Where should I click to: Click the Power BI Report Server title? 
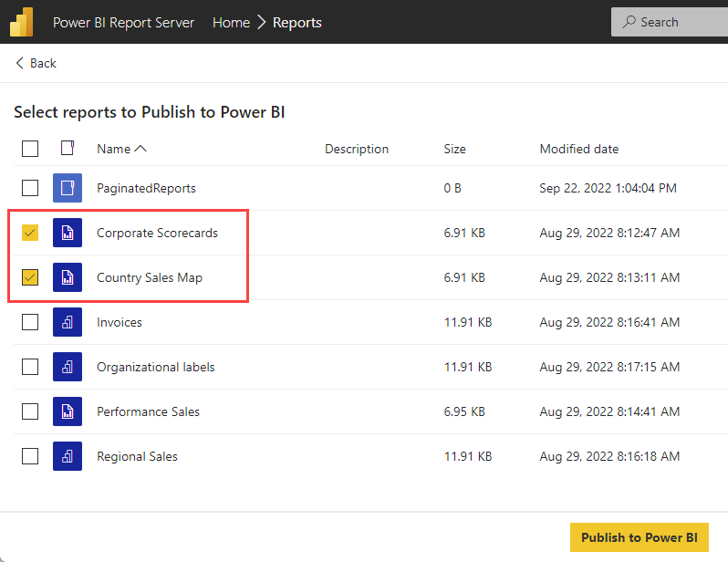[123, 22]
